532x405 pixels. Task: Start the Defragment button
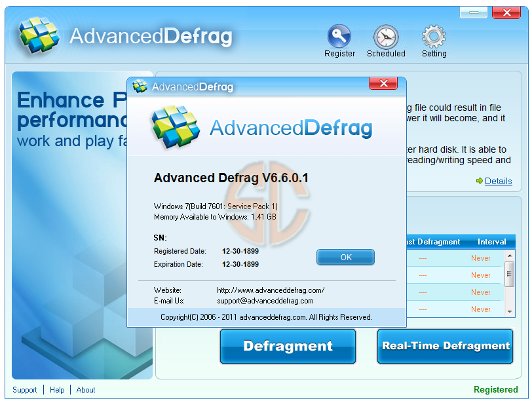[x=288, y=346]
